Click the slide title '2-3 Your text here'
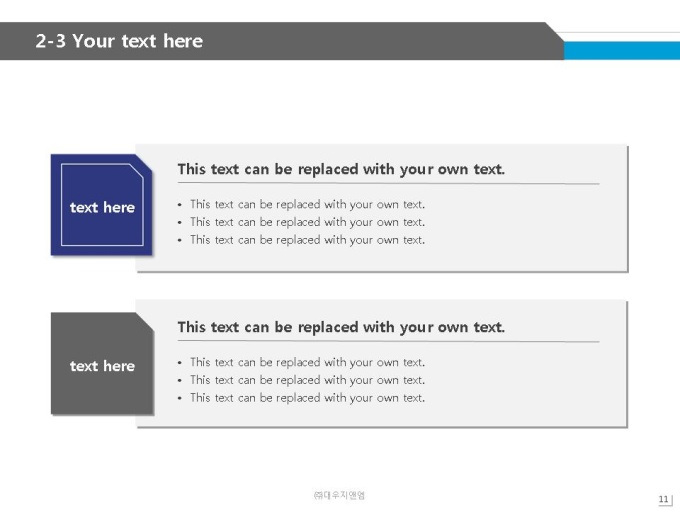This screenshot has height=510, width=680. pos(119,41)
